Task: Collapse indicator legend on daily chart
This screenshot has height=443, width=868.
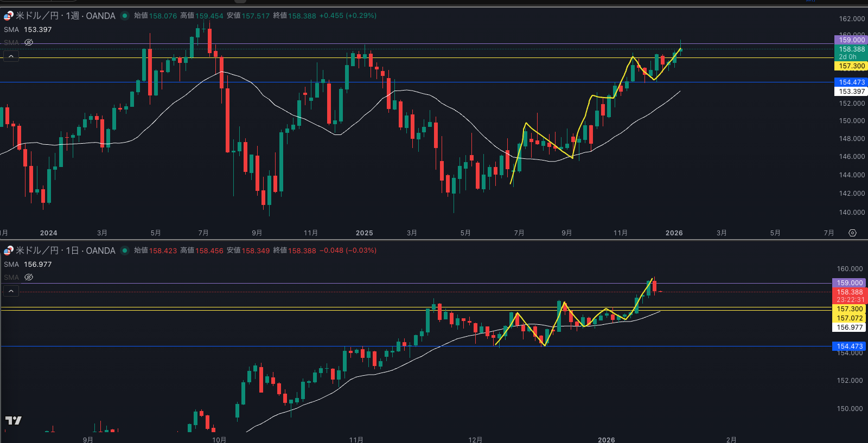Action: (x=11, y=291)
